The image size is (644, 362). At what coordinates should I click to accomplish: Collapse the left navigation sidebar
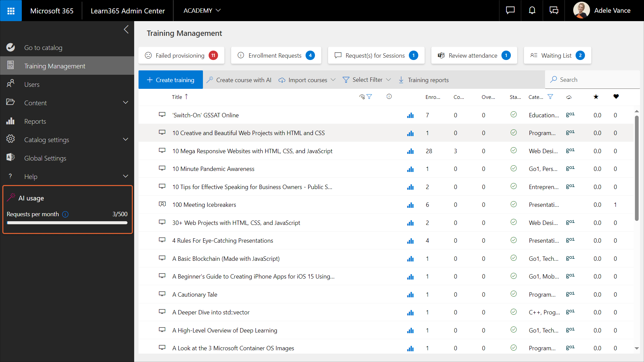126,29
